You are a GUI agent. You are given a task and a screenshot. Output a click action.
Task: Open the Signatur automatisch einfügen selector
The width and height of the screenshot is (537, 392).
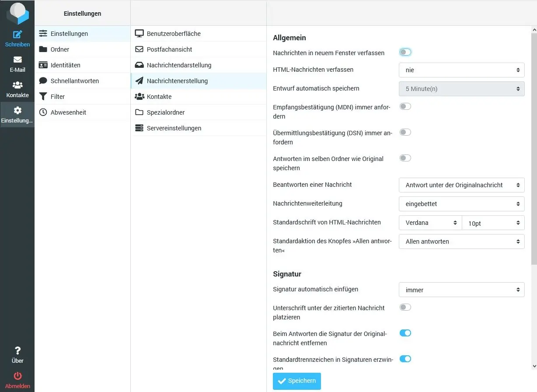(x=461, y=290)
